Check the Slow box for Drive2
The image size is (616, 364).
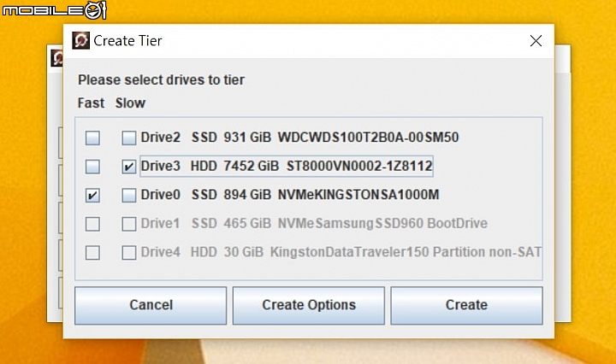click(x=129, y=138)
